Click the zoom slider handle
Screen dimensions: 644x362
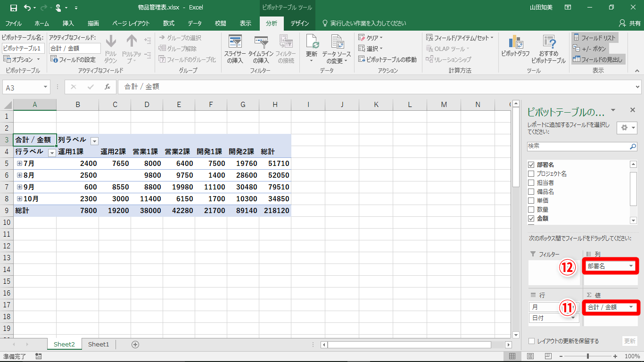tap(588, 356)
